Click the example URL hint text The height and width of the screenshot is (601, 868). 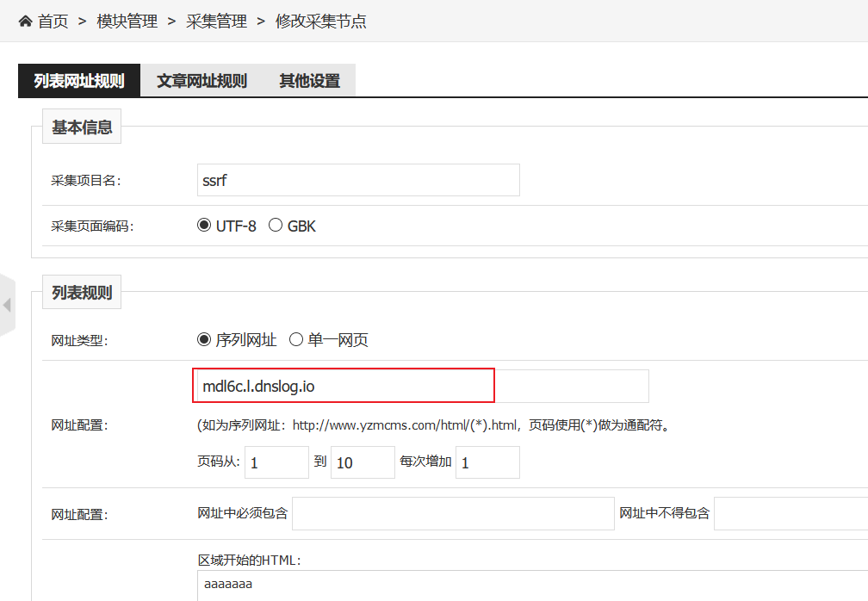[x=433, y=425]
